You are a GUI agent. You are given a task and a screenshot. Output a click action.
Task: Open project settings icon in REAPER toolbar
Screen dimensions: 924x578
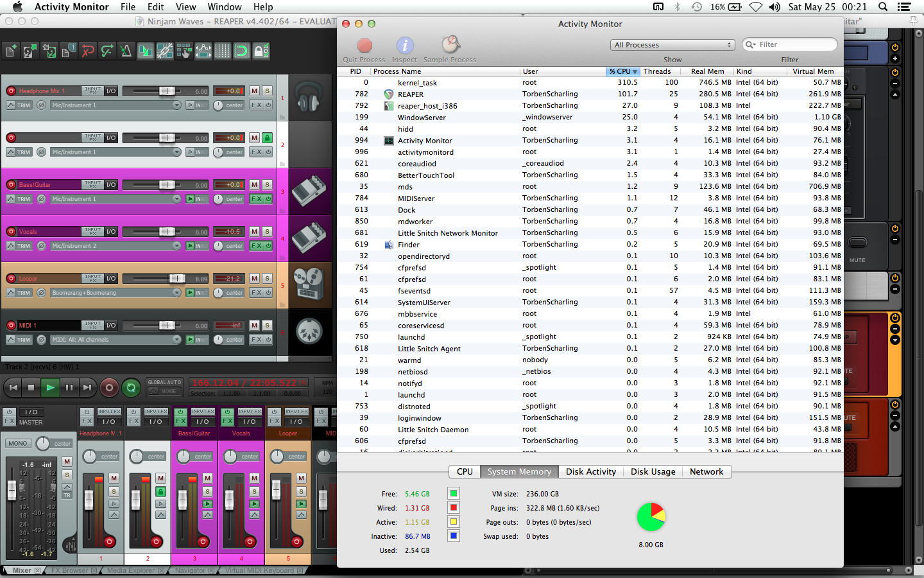pyautogui.click(x=69, y=51)
